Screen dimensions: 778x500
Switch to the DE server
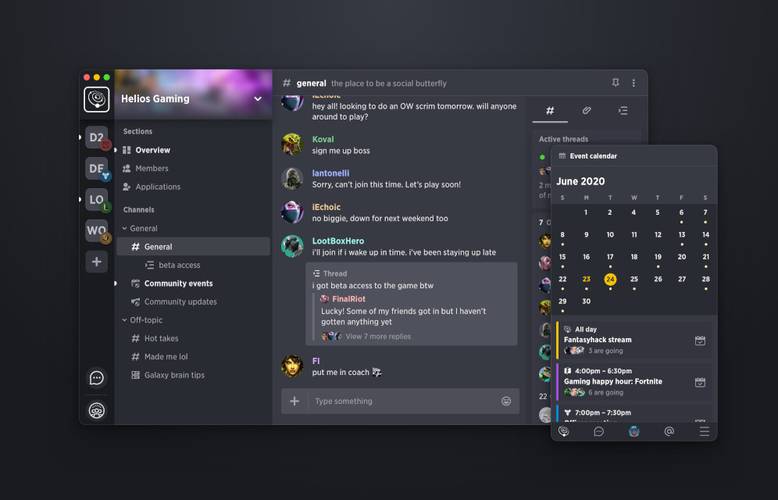[96, 169]
